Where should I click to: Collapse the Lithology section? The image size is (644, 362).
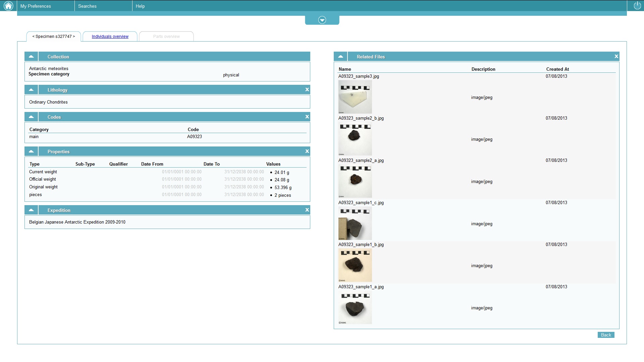[31, 90]
